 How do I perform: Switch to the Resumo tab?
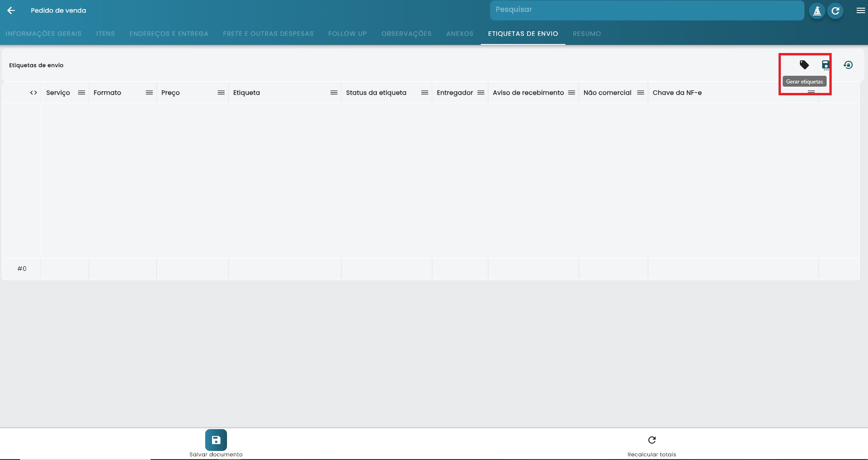586,34
